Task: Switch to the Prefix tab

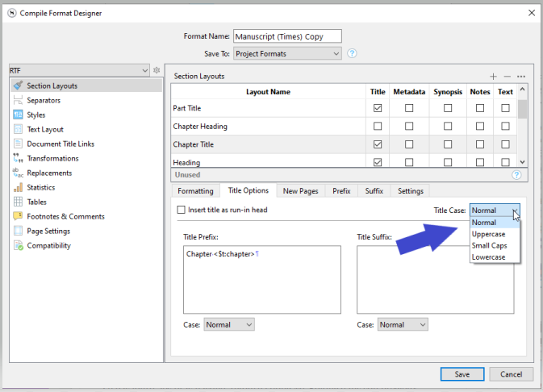Action: tap(341, 191)
